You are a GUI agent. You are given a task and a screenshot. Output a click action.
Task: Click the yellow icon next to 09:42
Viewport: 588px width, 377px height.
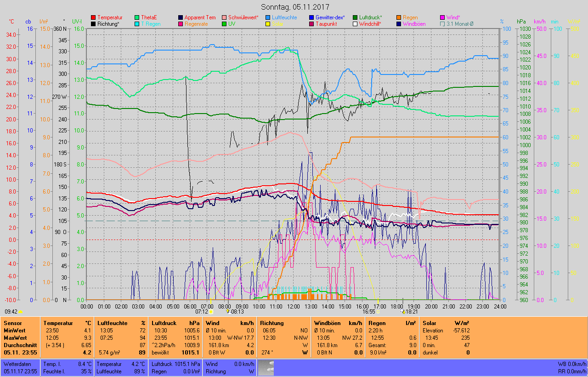click(20, 311)
